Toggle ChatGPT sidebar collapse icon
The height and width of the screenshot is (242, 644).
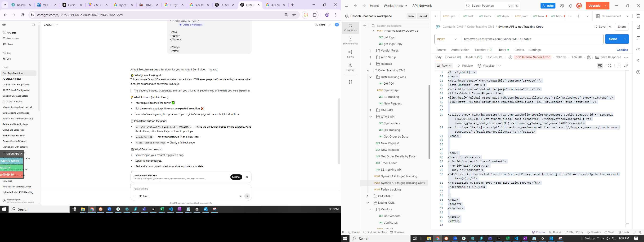pos(33,25)
